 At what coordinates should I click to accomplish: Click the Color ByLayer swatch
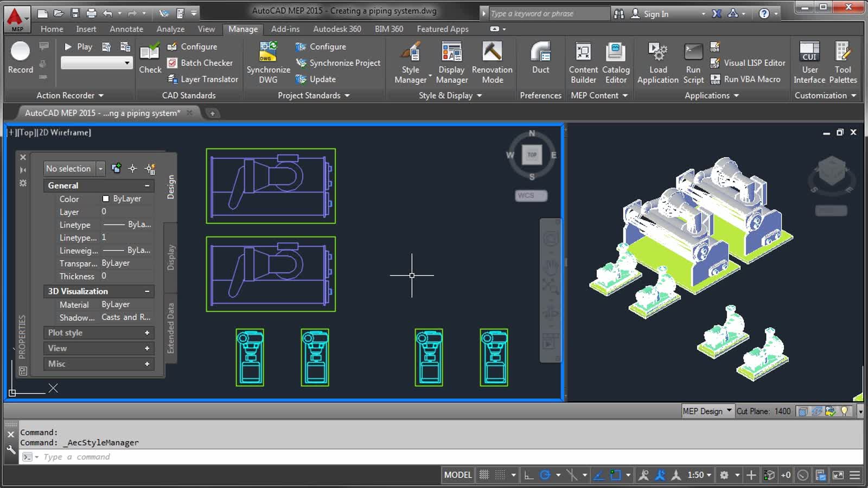click(106, 198)
